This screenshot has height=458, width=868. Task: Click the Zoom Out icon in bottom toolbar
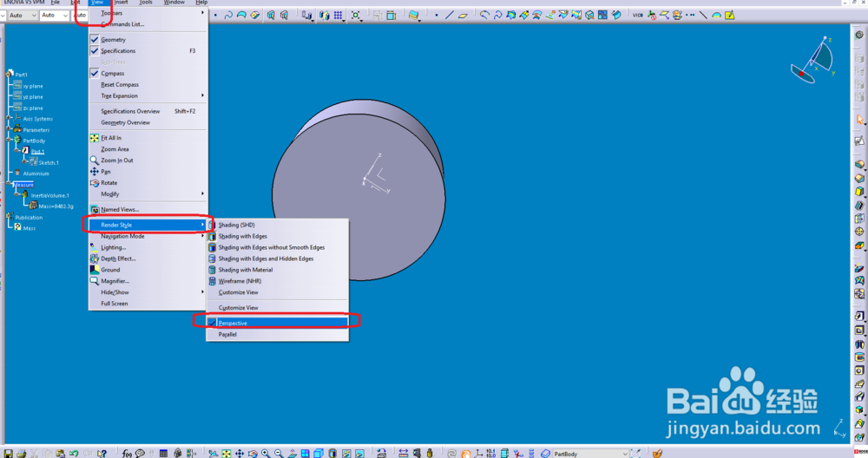click(279, 454)
